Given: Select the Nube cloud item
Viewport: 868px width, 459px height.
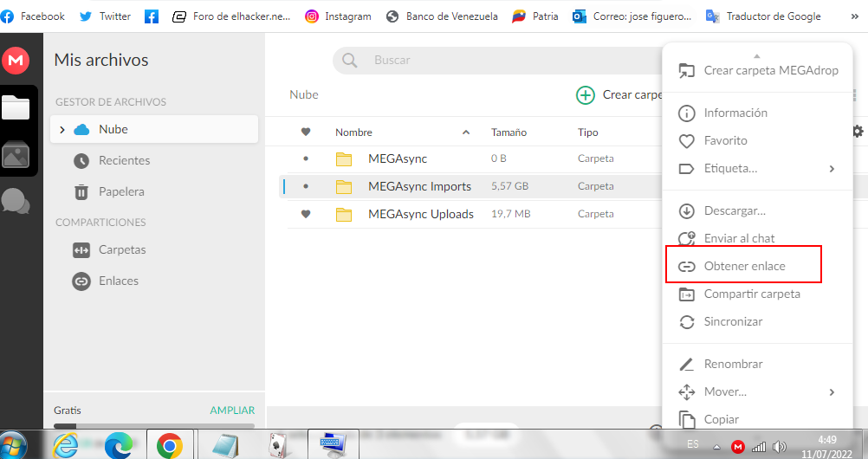Looking at the screenshot, I should 154,130.
